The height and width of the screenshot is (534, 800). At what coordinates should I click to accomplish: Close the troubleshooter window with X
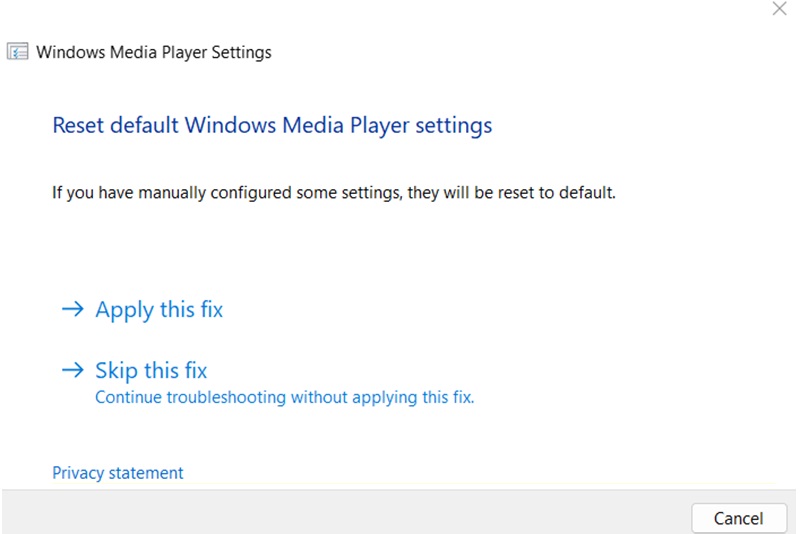(779, 9)
